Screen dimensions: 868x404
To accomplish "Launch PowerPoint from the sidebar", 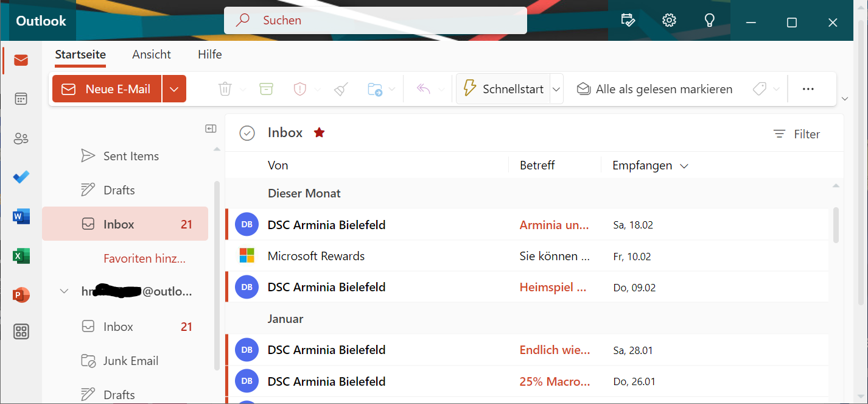I will click(21, 295).
